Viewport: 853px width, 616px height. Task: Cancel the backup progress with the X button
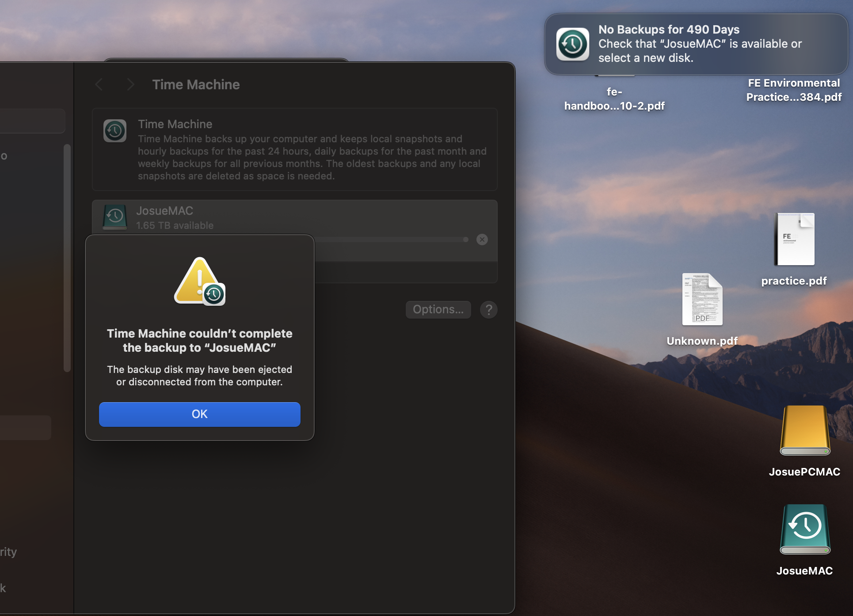tap(482, 240)
